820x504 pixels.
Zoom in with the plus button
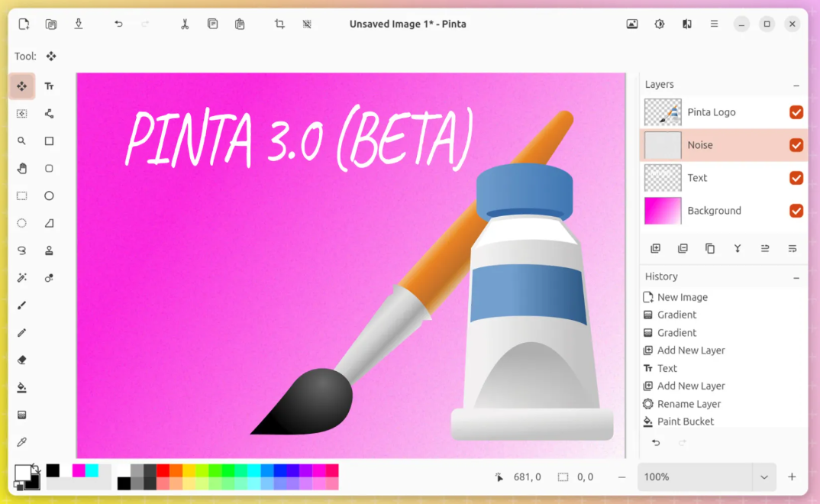(792, 477)
